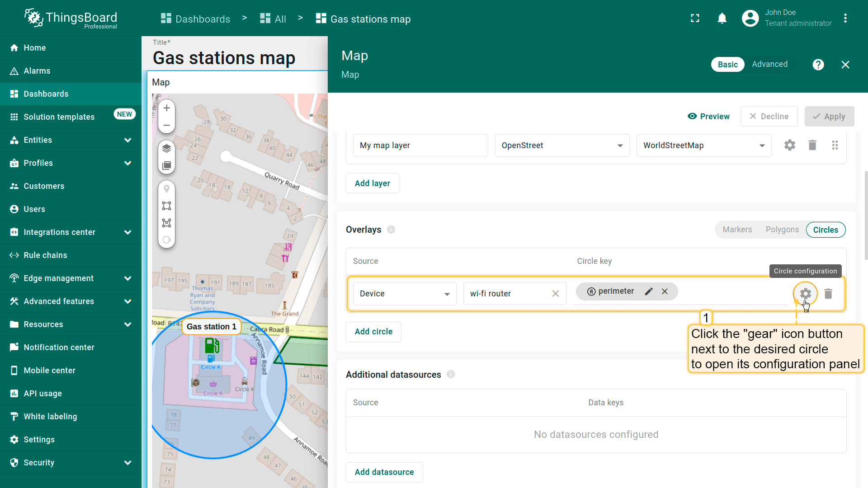868x488 pixels.
Task: Open the Device source dropdown
Action: click(404, 294)
